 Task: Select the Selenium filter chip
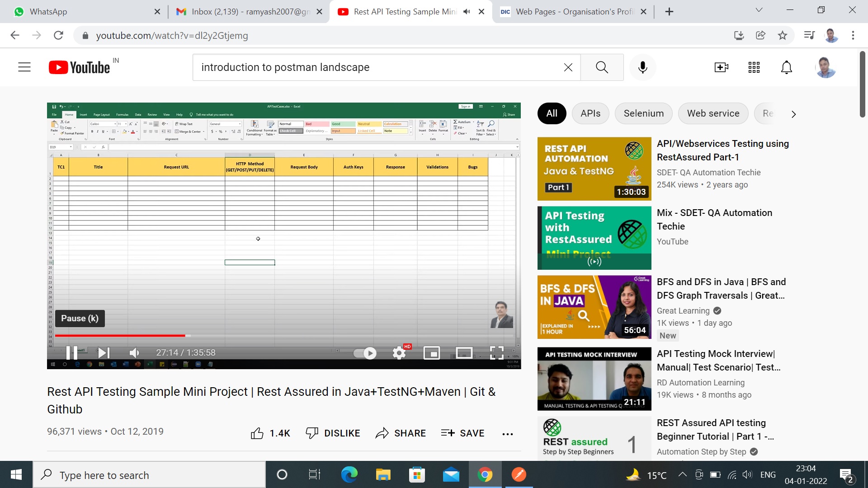pyautogui.click(x=644, y=113)
